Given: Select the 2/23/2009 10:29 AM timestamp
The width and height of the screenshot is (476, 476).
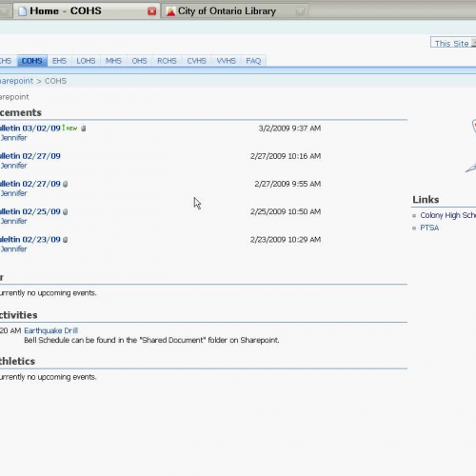Looking at the screenshot, I should pyautogui.click(x=286, y=240).
